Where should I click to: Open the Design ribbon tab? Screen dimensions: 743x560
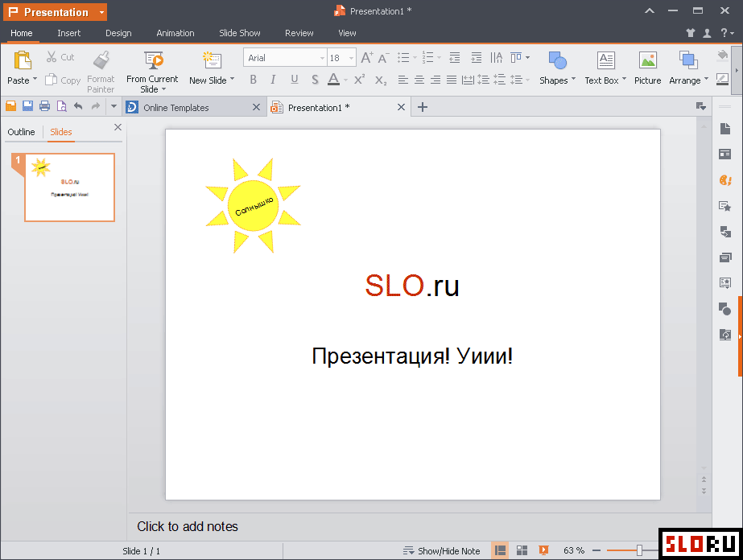[x=118, y=33]
